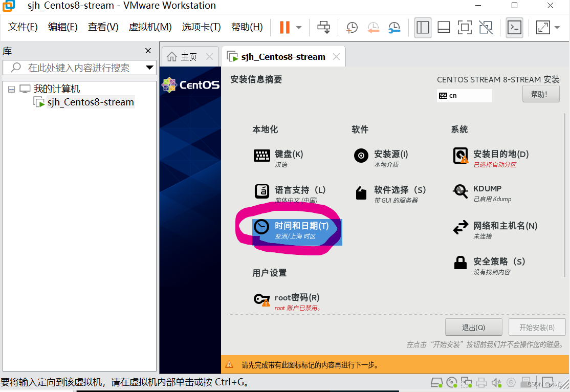Open snapshot manager with the clock-wrench icon
The width and height of the screenshot is (570, 392).
click(x=394, y=27)
